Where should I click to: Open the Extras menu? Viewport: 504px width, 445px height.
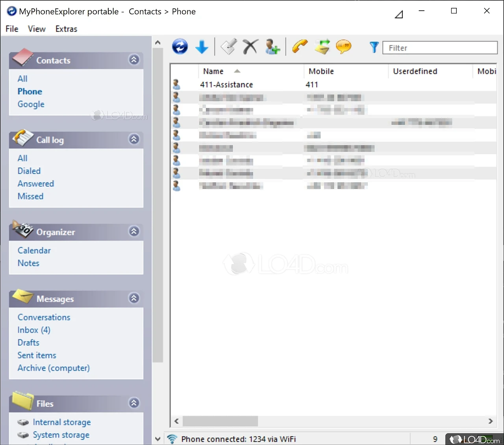tap(66, 28)
